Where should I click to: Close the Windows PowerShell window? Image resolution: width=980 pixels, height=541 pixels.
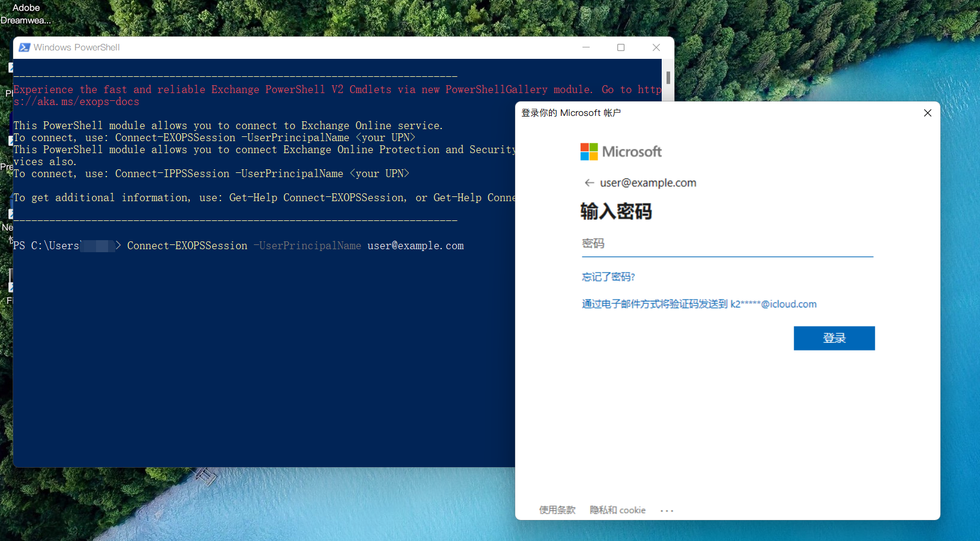(x=656, y=47)
